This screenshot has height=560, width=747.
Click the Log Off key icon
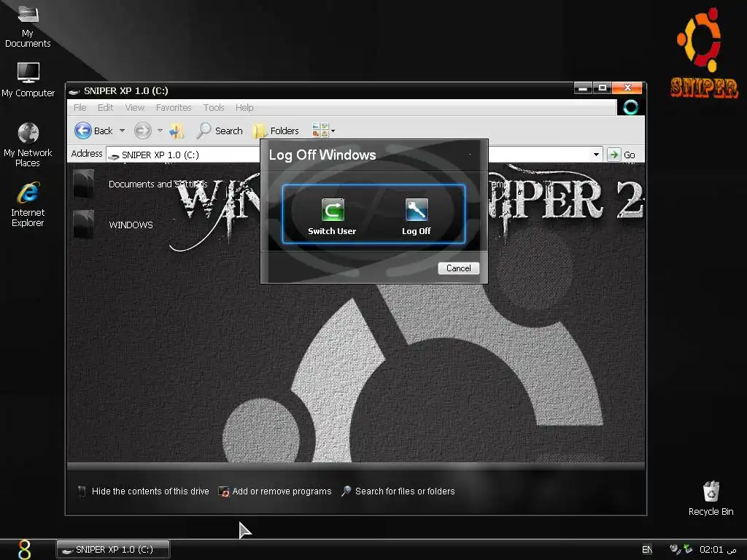417,210
